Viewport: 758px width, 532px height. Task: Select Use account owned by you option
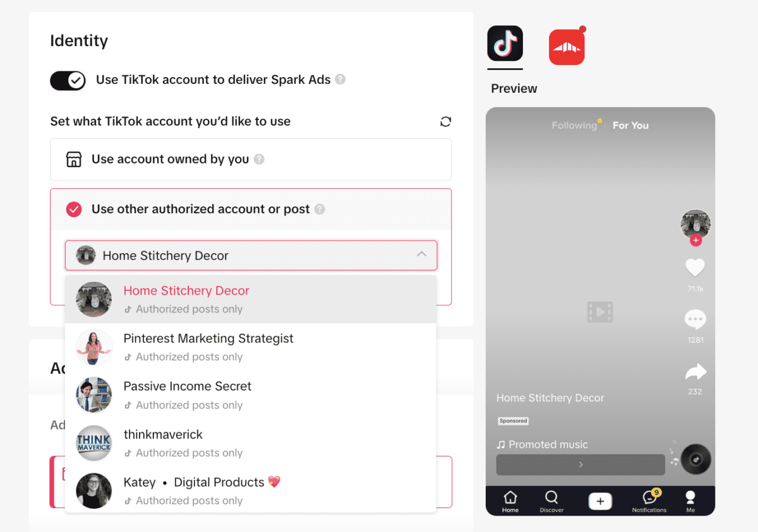click(251, 159)
